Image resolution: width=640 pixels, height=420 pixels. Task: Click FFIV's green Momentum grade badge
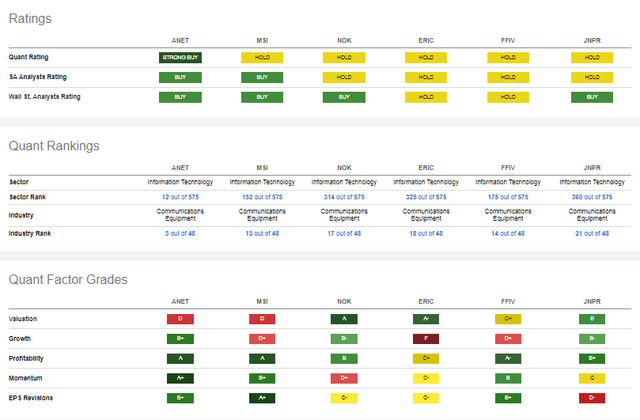pyautogui.click(x=508, y=378)
